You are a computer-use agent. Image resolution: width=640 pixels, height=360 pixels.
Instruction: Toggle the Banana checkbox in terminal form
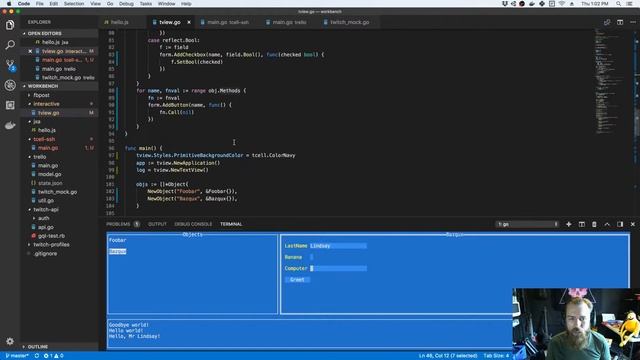311,257
